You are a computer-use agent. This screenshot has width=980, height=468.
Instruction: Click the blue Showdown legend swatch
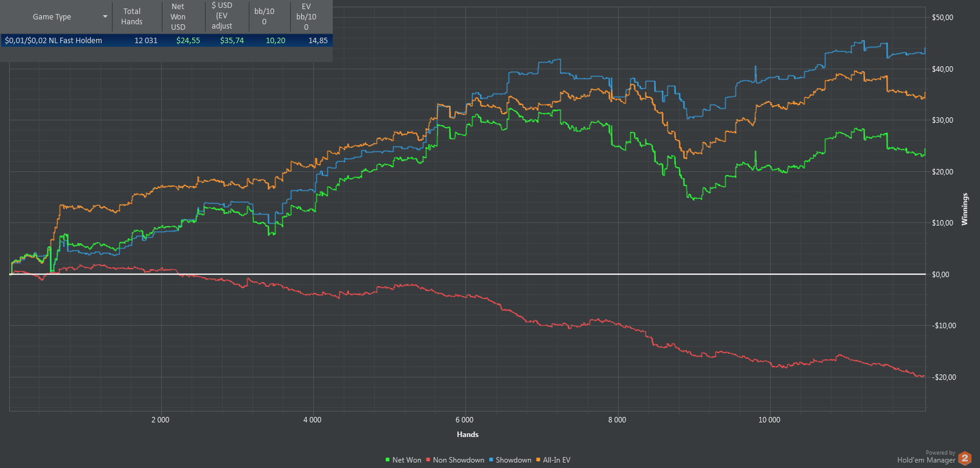coord(491,460)
